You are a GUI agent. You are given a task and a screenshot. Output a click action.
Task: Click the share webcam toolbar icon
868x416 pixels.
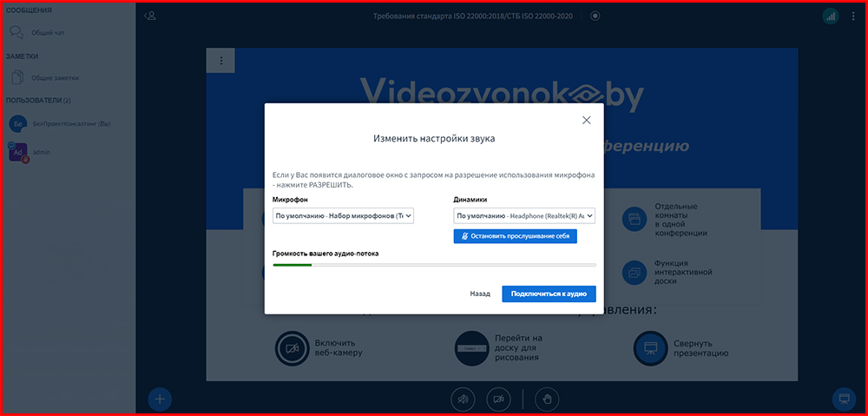pyautogui.click(x=498, y=399)
